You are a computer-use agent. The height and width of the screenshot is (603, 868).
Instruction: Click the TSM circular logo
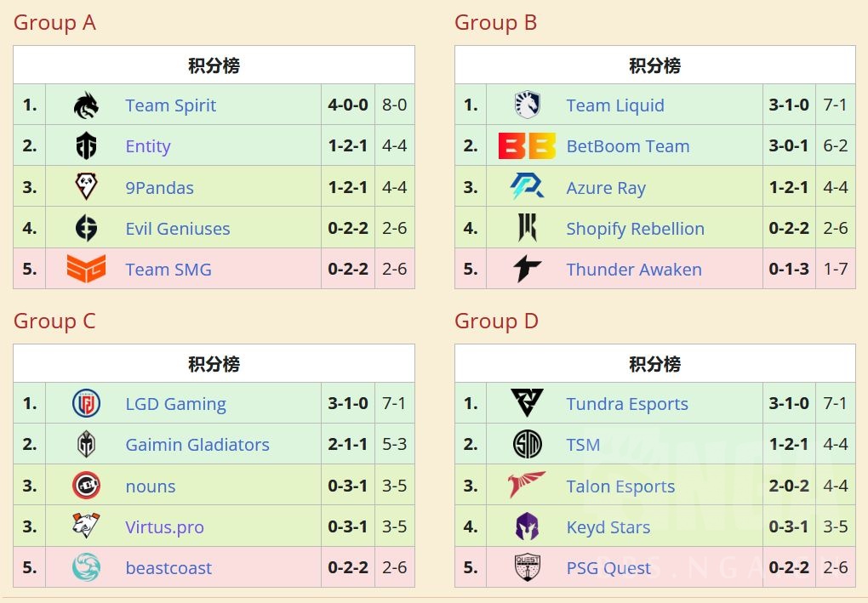[x=527, y=445]
